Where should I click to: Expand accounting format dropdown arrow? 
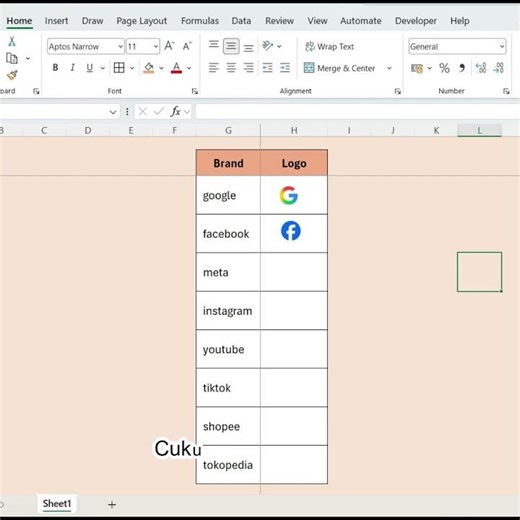(429, 68)
